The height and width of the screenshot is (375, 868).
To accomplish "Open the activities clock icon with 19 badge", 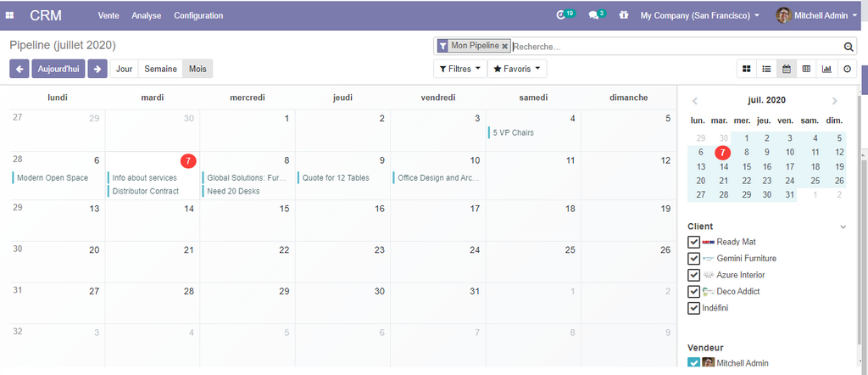I will pos(561,15).
